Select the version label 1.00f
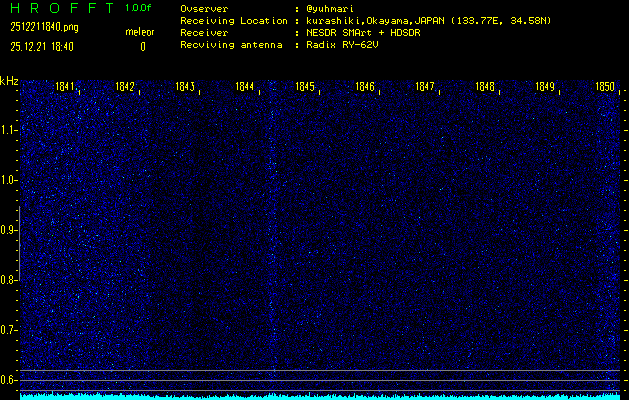This screenshot has width=629, height=400. coord(138,8)
